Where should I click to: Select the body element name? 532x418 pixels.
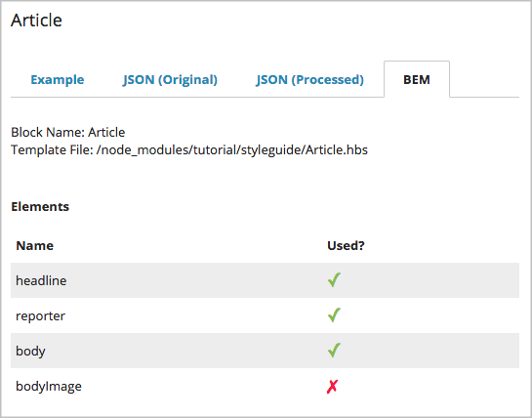click(x=30, y=352)
